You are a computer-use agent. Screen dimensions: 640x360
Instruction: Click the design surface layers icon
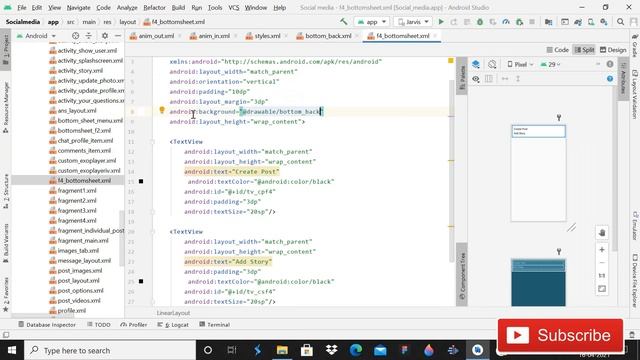pyautogui.click(x=476, y=64)
